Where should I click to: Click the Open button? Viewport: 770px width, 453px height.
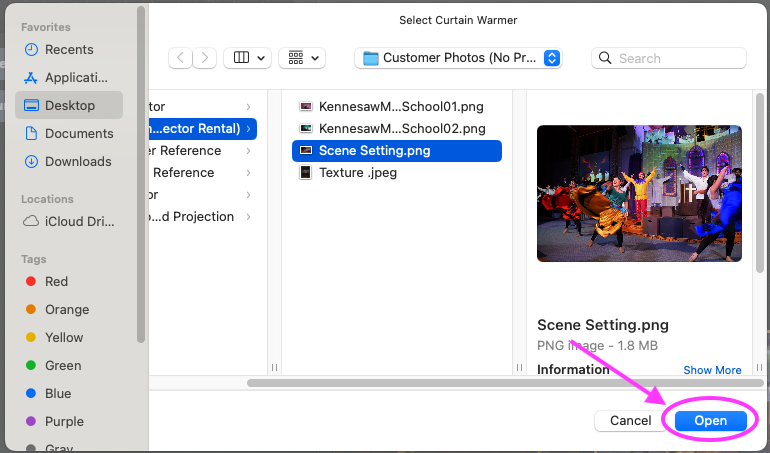click(710, 421)
